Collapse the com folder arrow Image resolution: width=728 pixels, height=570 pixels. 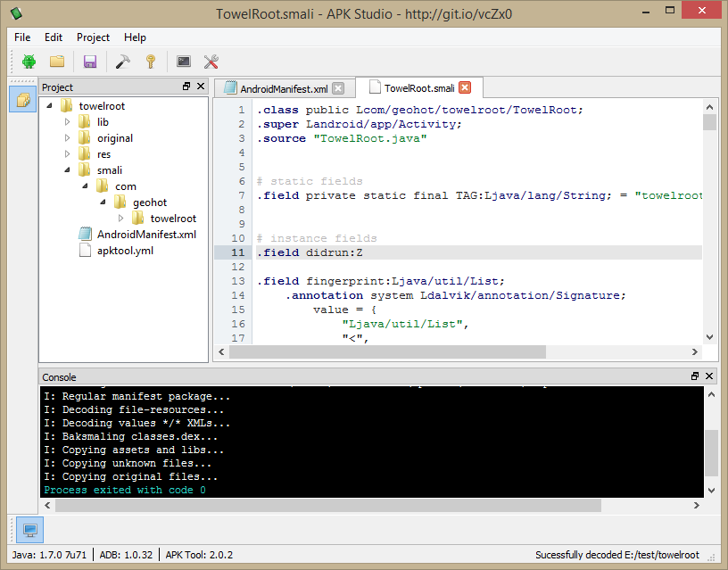point(85,186)
